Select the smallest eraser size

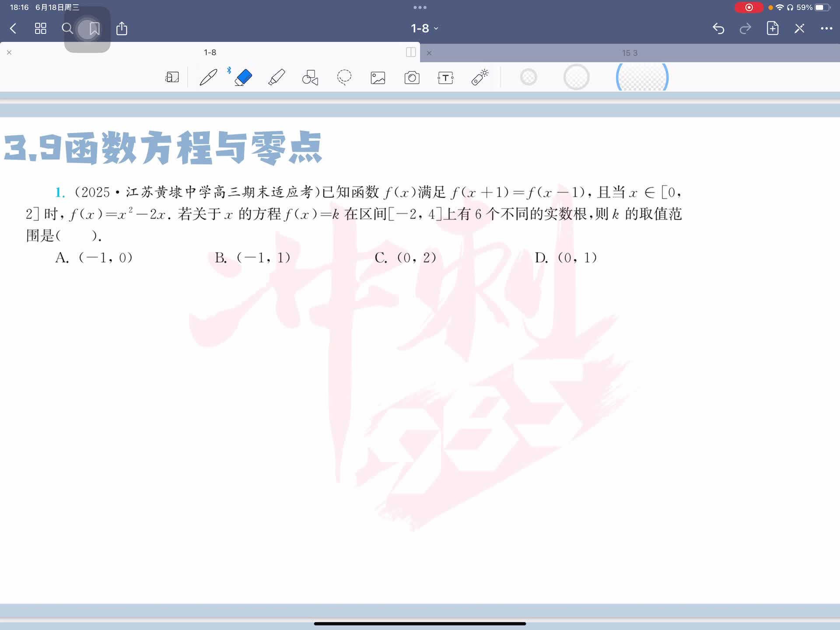pyautogui.click(x=528, y=77)
